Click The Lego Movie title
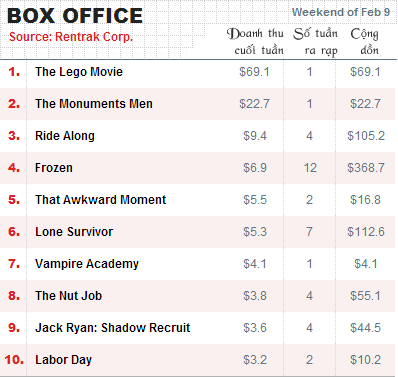Viewport: 398px width, 377px height. [79, 72]
